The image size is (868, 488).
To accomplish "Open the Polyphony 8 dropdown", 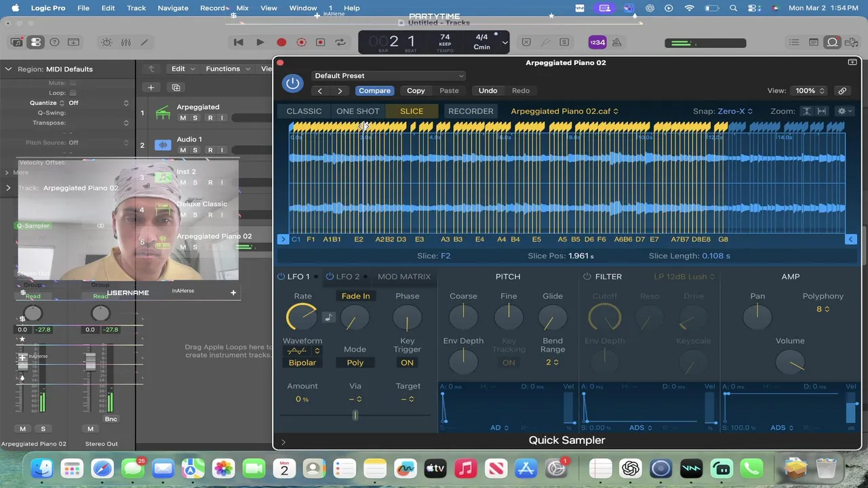I will (x=823, y=309).
